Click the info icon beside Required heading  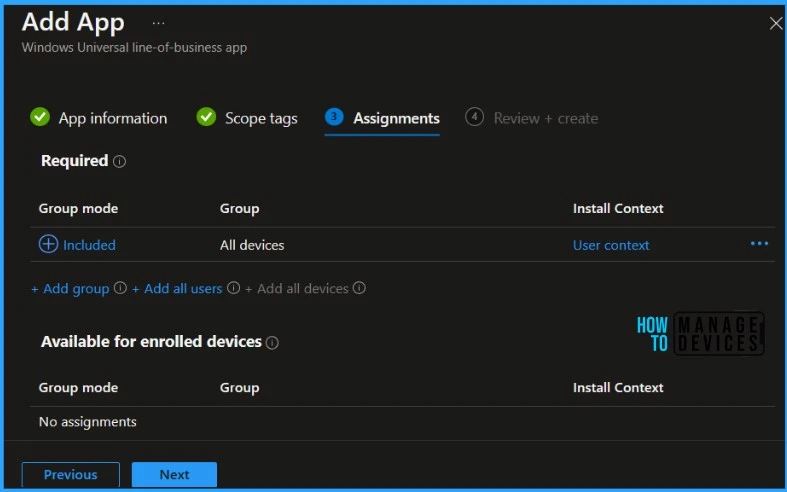[x=120, y=161]
